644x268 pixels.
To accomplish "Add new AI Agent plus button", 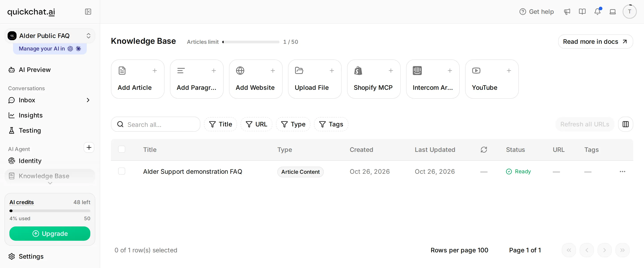I will click(89, 147).
